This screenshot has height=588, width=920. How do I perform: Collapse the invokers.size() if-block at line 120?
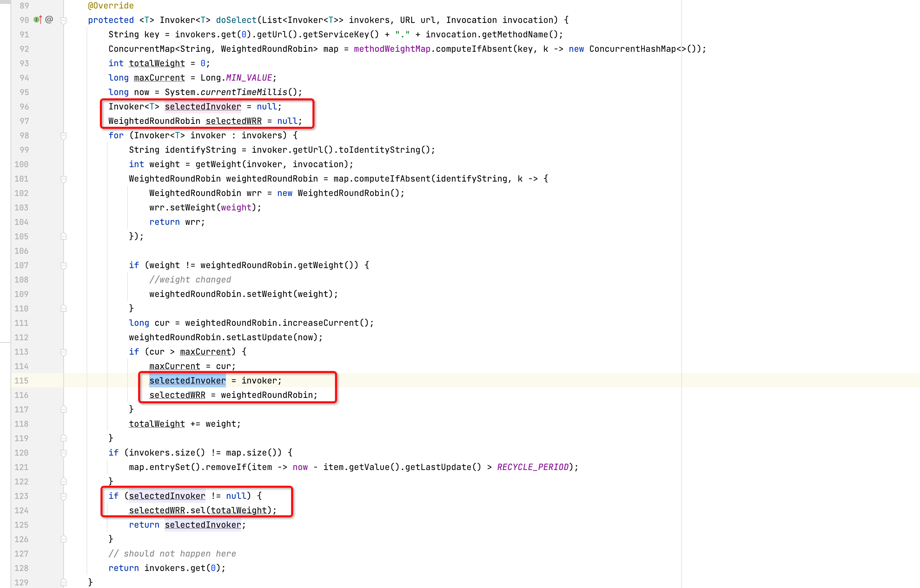click(x=64, y=453)
